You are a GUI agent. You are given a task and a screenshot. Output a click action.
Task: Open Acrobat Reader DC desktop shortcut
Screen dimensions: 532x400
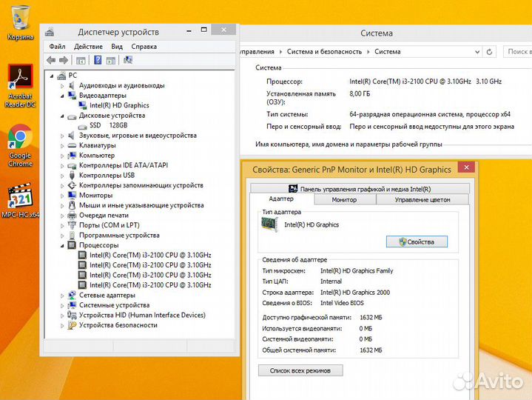click(20, 85)
